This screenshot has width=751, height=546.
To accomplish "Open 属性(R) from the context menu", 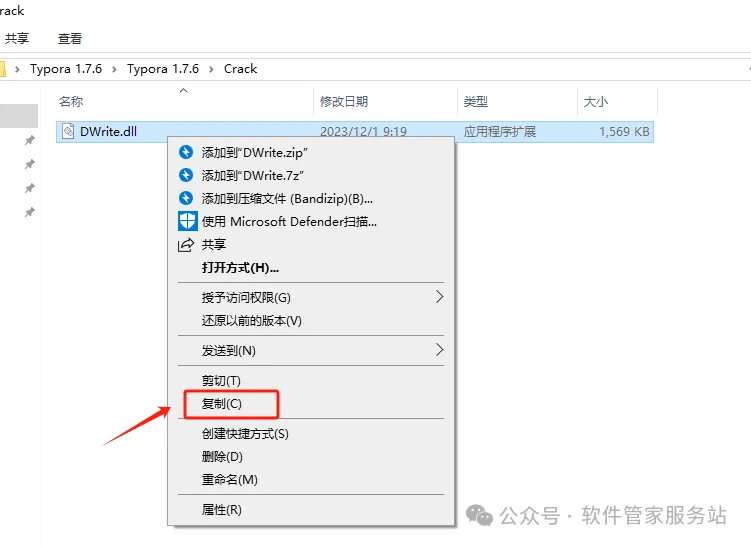I will 311,510.
